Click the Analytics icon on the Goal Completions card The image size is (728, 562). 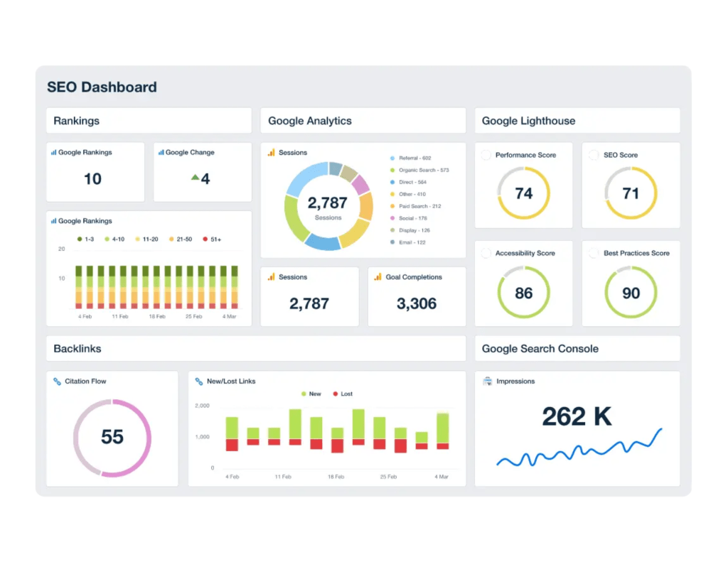pos(378,277)
